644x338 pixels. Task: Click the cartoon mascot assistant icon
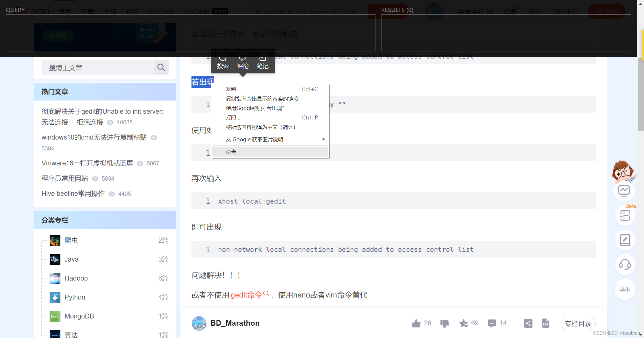point(623,172)
